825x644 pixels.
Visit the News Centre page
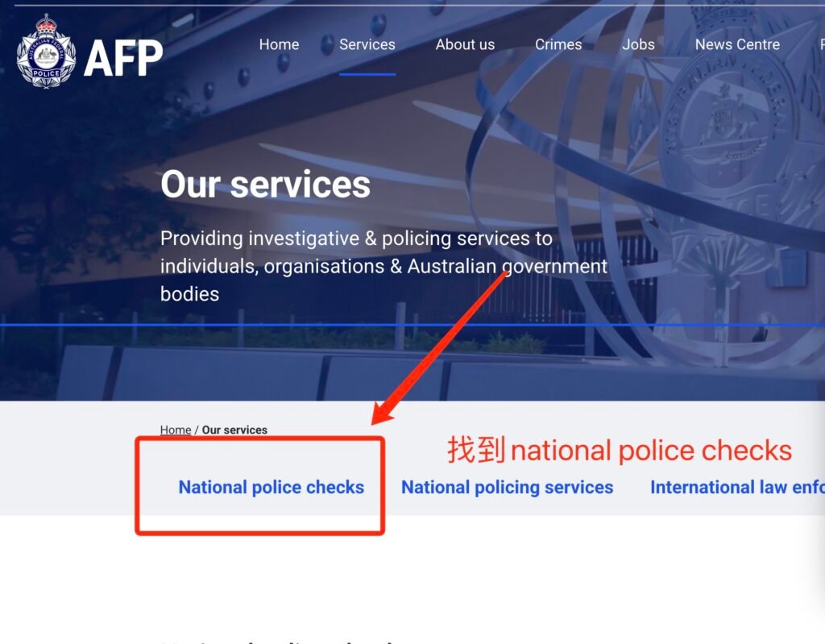pyautogui.click(x=737, y=45)
